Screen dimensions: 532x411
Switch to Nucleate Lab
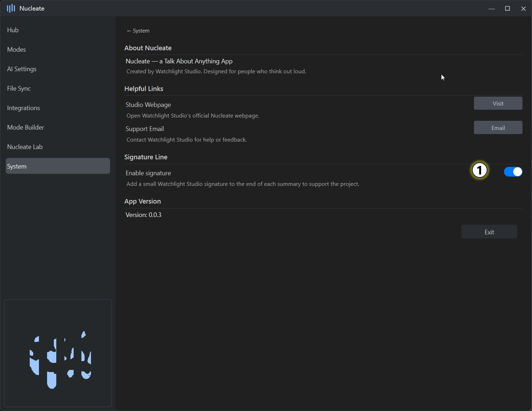(x=25, y=147)
